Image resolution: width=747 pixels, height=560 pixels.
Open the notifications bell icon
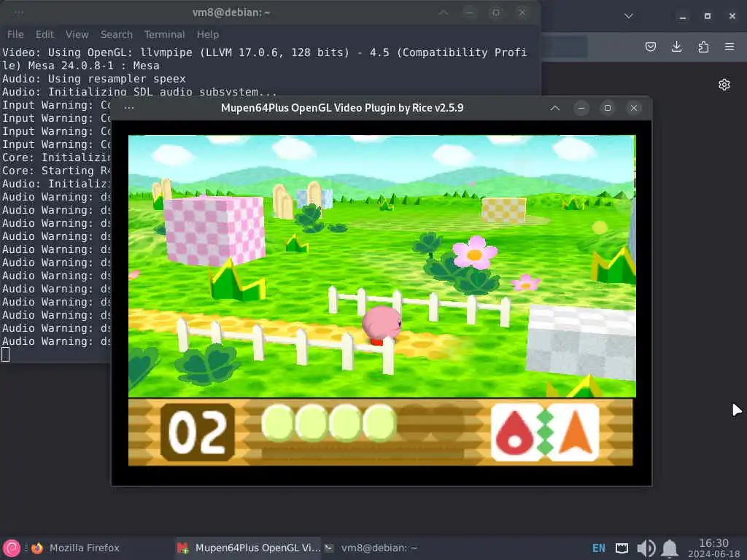coord(670,548)
